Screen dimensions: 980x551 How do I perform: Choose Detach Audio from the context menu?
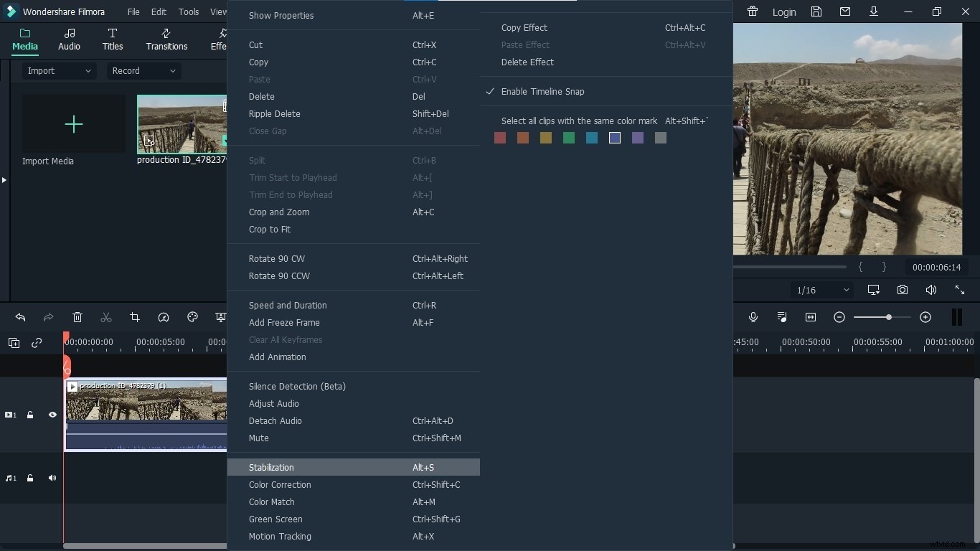(x=275, y=421)
